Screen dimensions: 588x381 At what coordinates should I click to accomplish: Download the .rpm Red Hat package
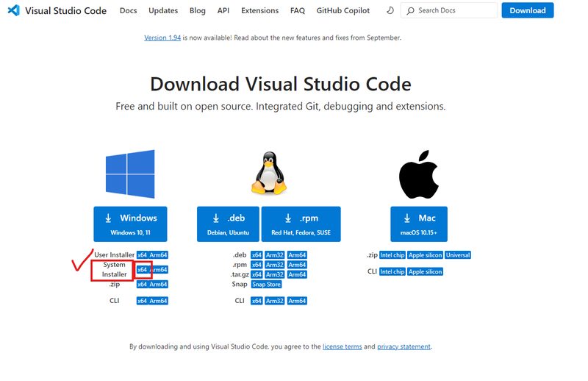(x=301, y=224)
